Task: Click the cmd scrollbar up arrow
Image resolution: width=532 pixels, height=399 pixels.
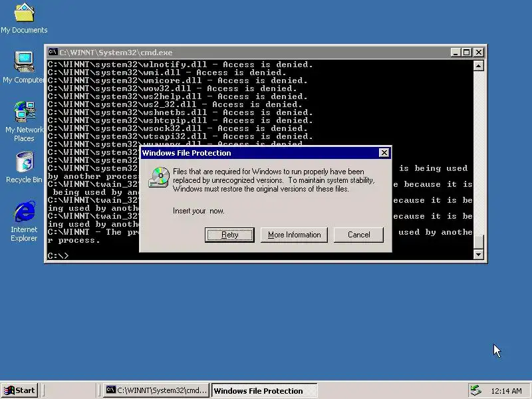Action: pos(478,65)
